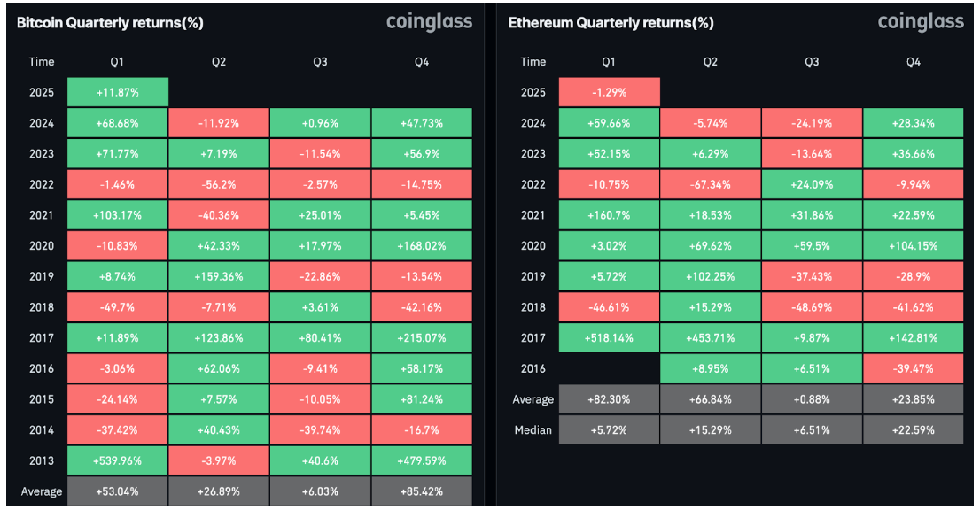Click the coinglass logo in the Ethereum panel
This screenshot has height=510, width=980.
[x=921, y=22]
